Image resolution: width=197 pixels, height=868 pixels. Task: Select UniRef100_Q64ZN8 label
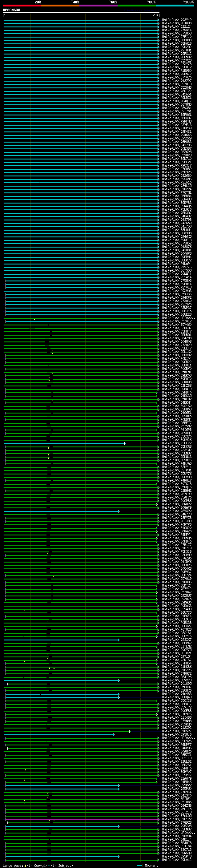point(177,806)
